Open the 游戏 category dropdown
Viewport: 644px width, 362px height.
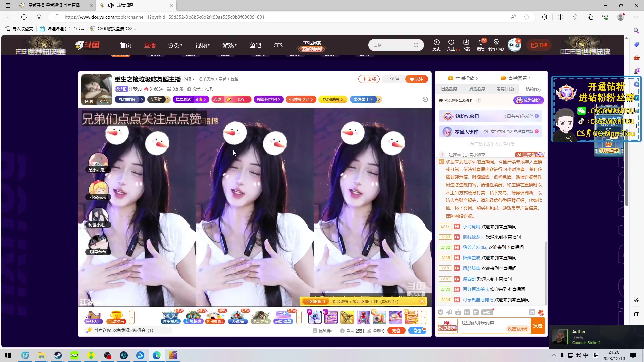pos(229,45)
